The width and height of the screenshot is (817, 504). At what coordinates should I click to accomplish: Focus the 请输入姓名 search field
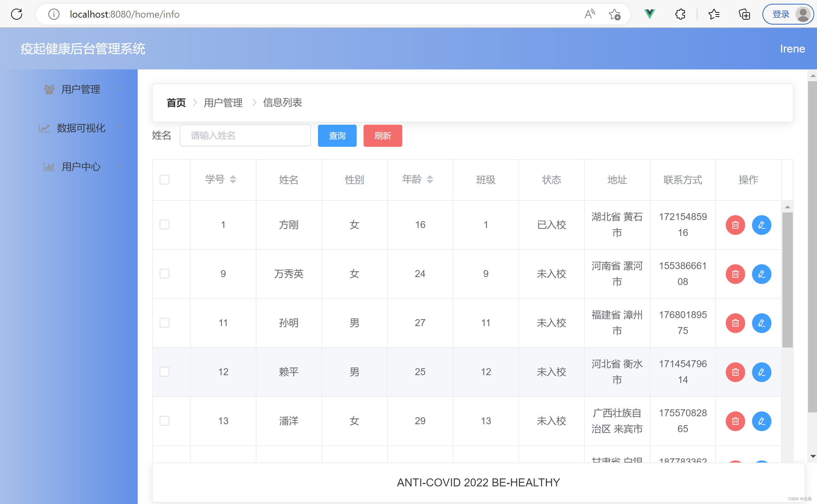(x=245, y=136)
